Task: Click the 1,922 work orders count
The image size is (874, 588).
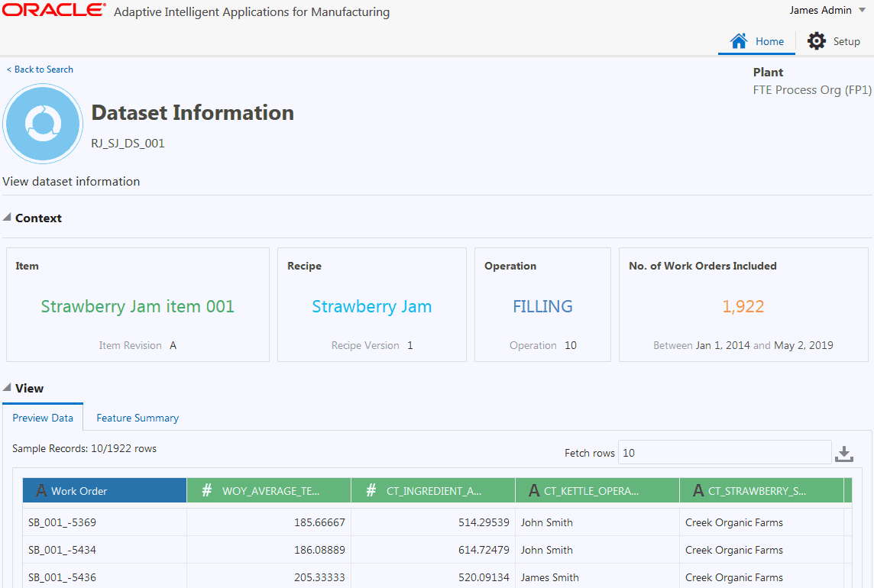Action: [743, 306]
